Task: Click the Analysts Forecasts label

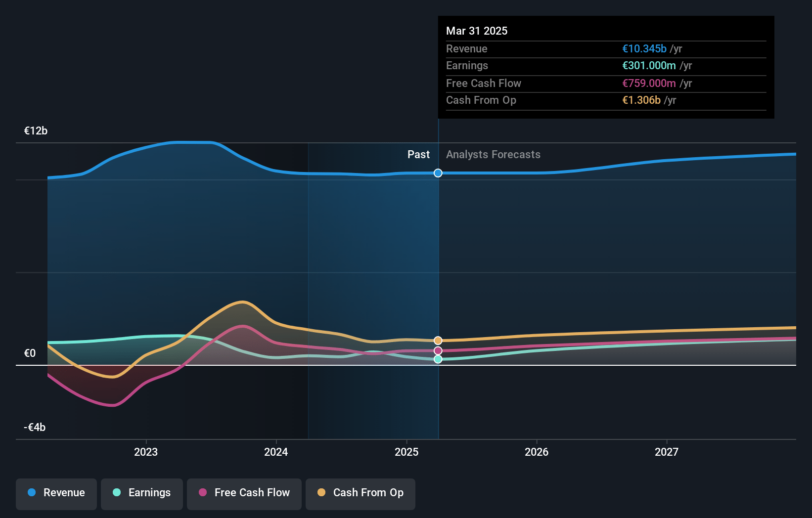Action: [x=493, y=155]
